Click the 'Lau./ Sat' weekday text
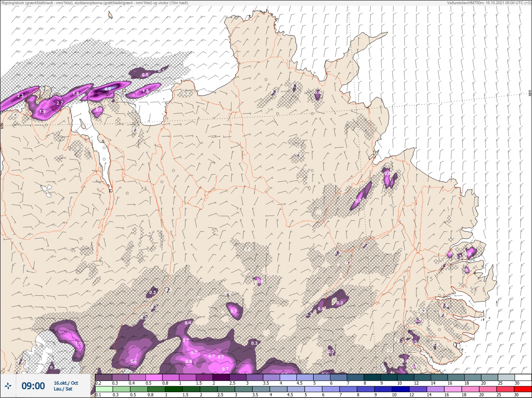 coord(63,389)
